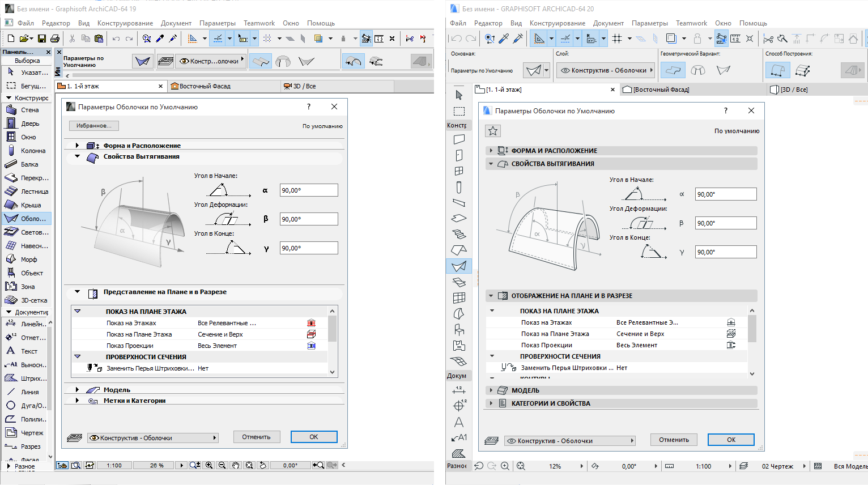Click 'Отменить' in the ArchiCAD 20 dialog
This screenshot has height=485, width=868.
point(674,440)
